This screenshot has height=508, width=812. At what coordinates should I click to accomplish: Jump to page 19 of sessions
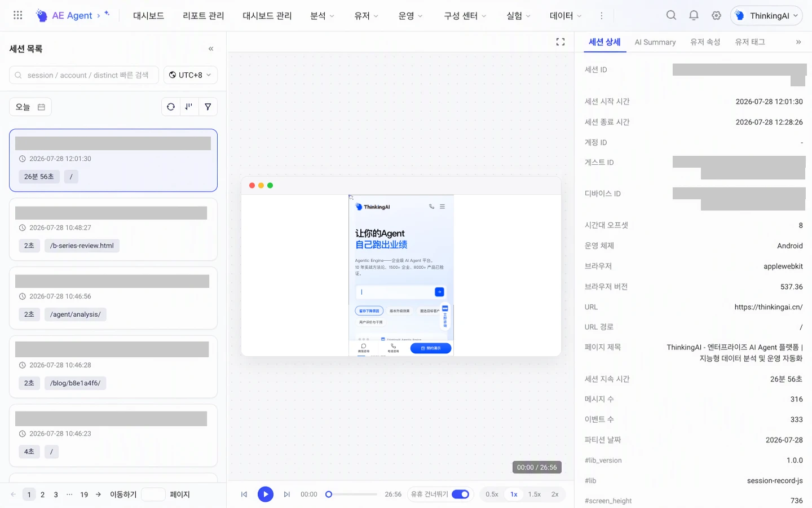pyautogui.click(x=84, y=494)
